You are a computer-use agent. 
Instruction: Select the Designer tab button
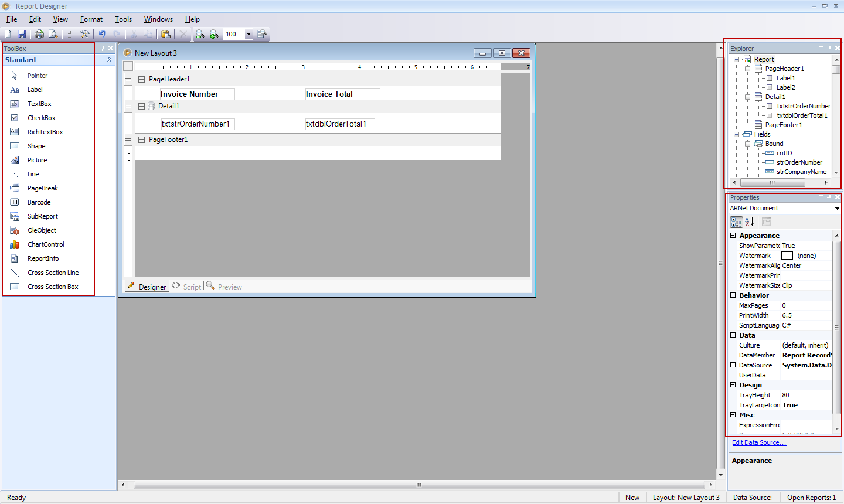147,287
